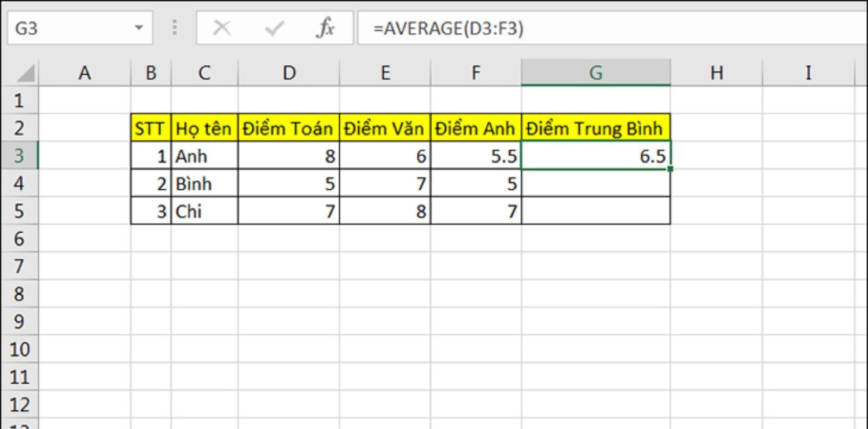This screenshot has height=429, width=868.
Task: Select row 3 header
Action: pos(19,156)
